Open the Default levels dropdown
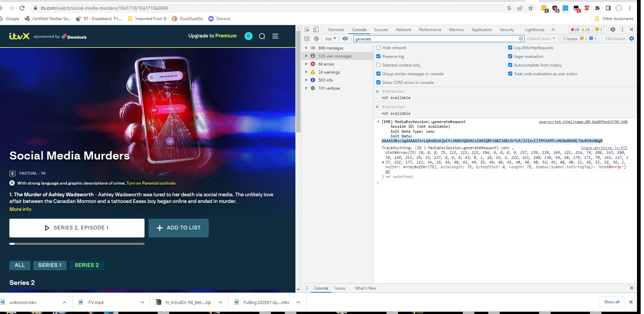The image size is (644, 314). pos(541,39)
